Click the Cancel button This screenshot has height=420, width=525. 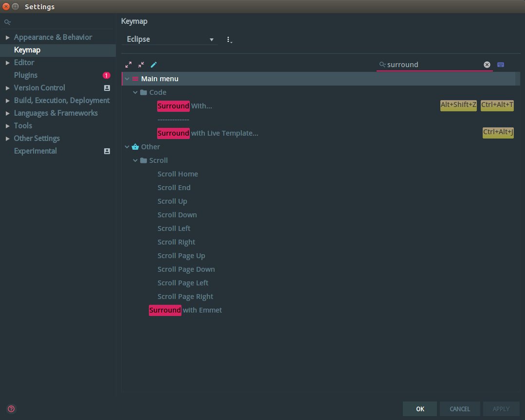click(459, 409)
